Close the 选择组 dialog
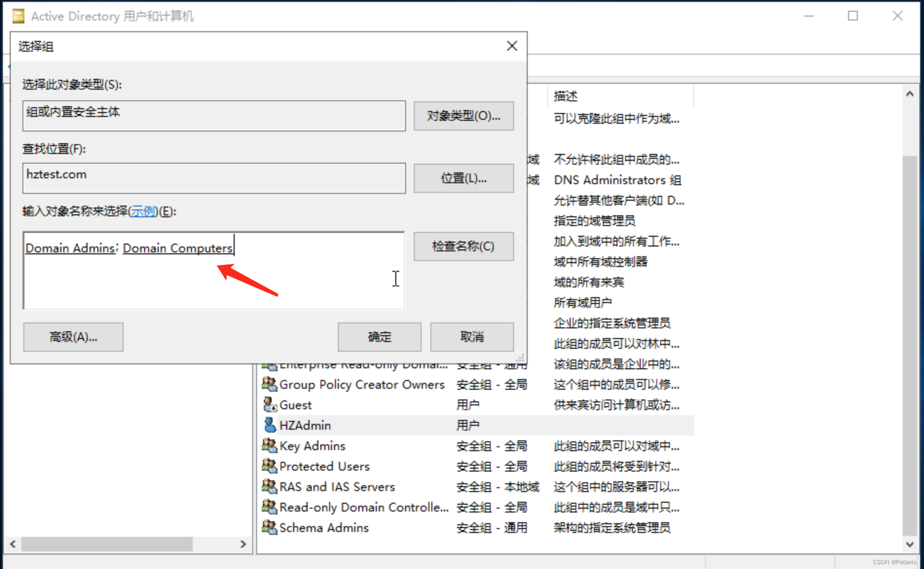Screen dimensions: 924x569 pos(512,46)
